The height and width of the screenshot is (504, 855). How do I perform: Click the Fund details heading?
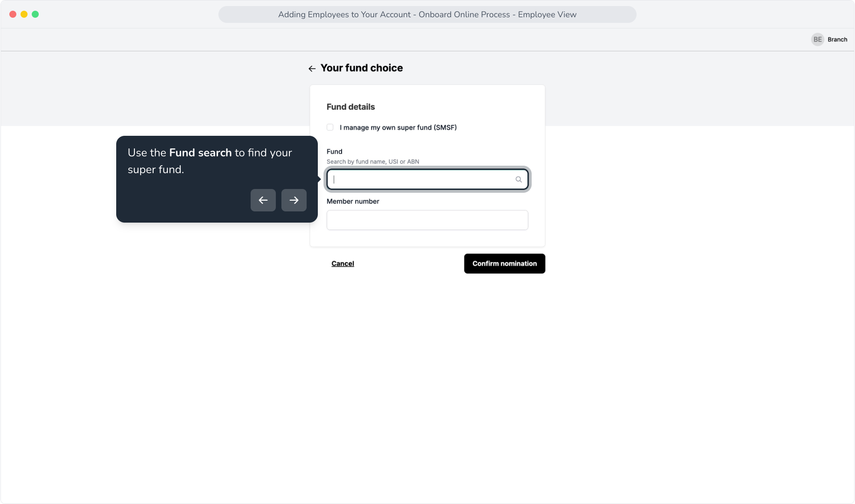[x=350, y=107]
